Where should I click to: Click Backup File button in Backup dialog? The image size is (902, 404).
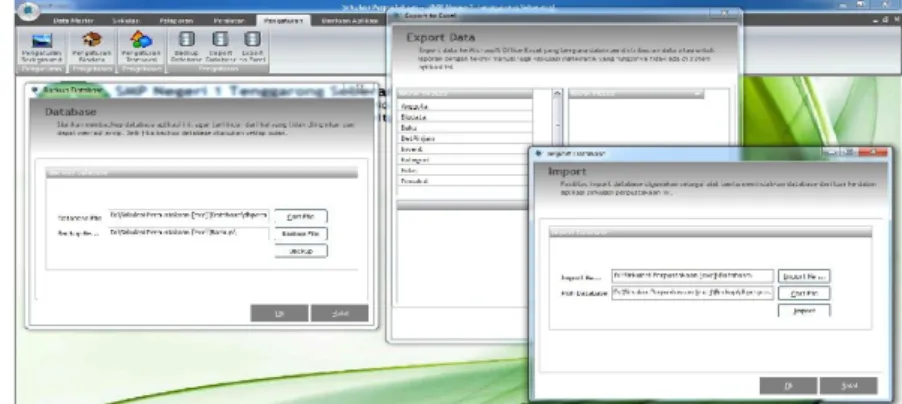point(301,234)
